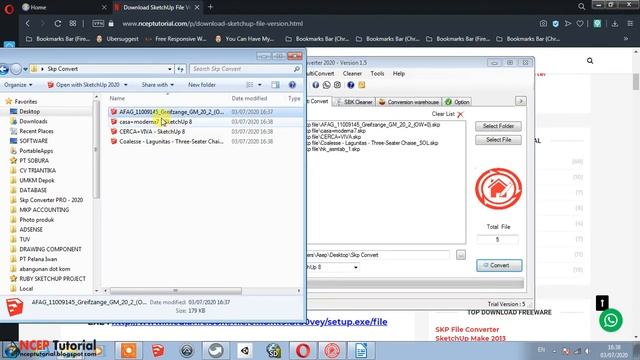Click the Search Skp Convert field
Image resolution: width=640 pixels, height=360 pixels.
pos(245,69)
